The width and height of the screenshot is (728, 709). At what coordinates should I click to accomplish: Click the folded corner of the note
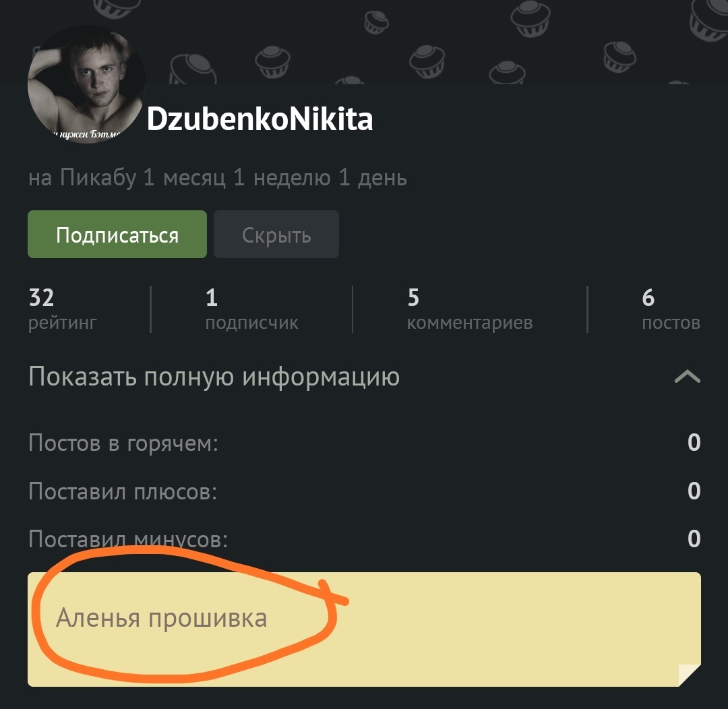click(x=690, y=675)
